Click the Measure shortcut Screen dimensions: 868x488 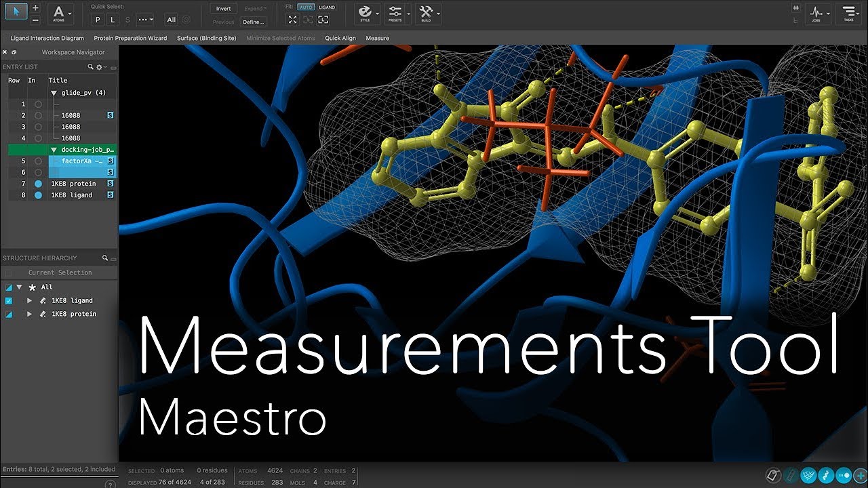pos(378,39)
